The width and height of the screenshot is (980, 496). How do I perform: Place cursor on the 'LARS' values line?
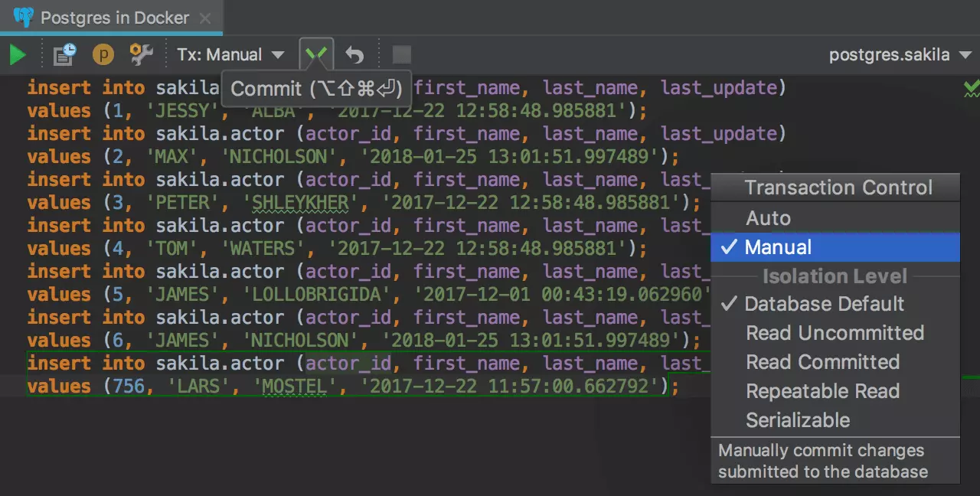pyautogui.click(x=345, y=387)
